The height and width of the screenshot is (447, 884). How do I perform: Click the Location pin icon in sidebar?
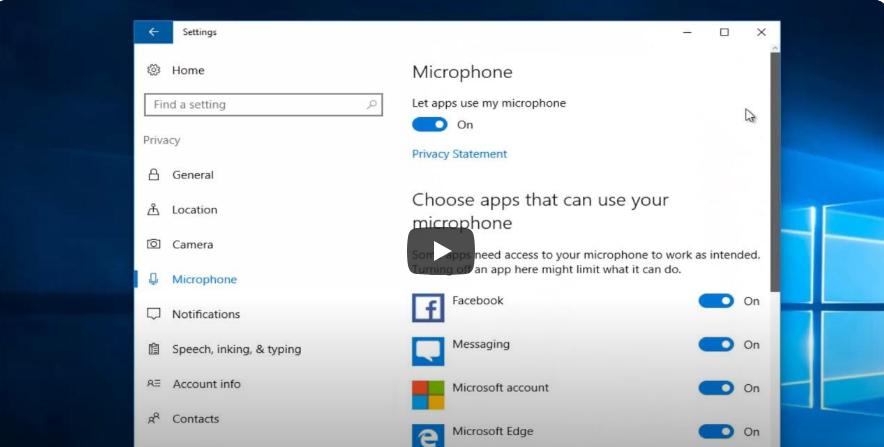153,210
